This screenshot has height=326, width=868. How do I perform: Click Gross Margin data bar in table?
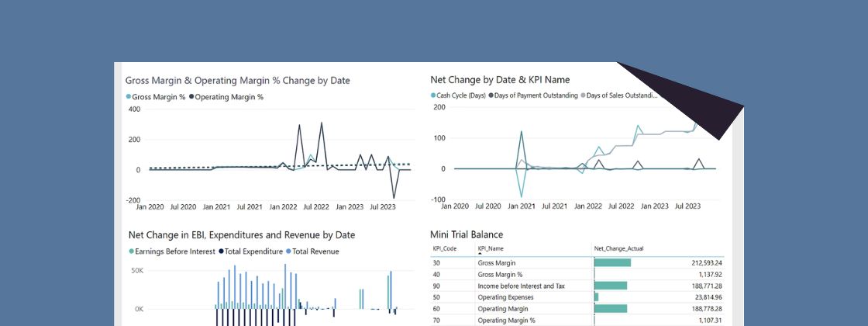tap(613, 263)
